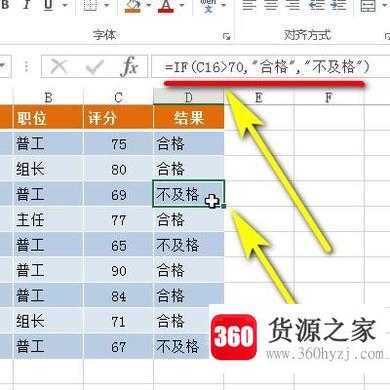Increase the cell indent

[x=339, y=6]
